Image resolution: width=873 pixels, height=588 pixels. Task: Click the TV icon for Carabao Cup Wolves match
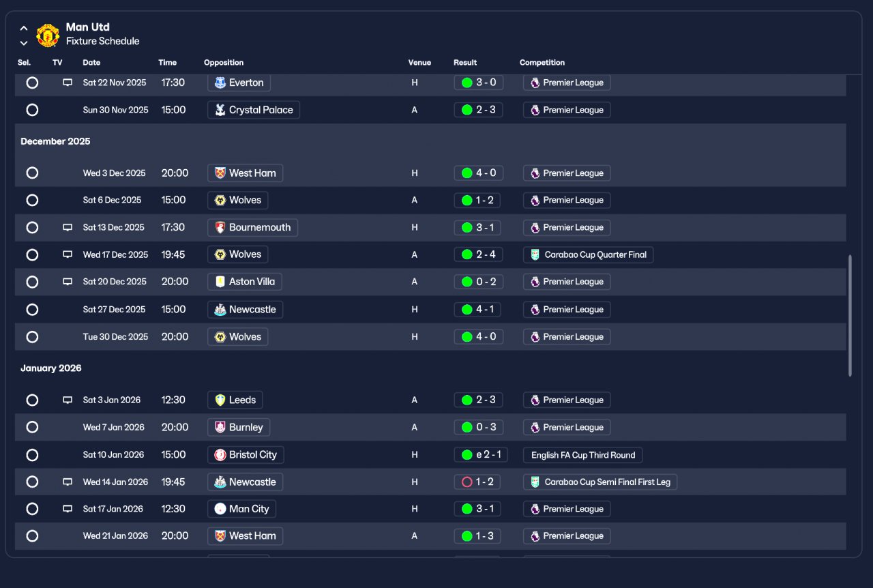click(x=68, y=254)
